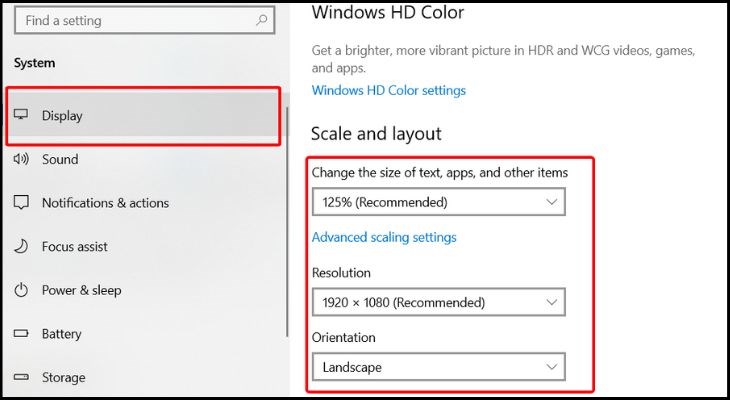Open Windows HD Color settings link

389,90
